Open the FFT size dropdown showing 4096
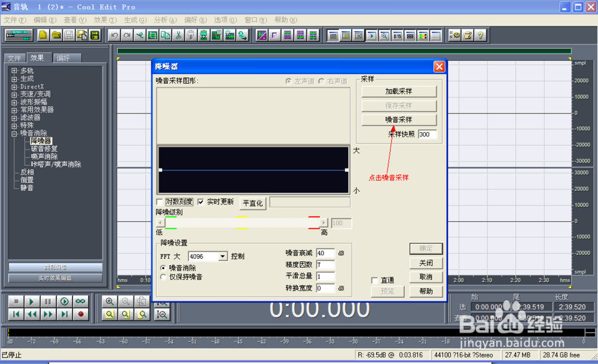 tap(222, 256)
